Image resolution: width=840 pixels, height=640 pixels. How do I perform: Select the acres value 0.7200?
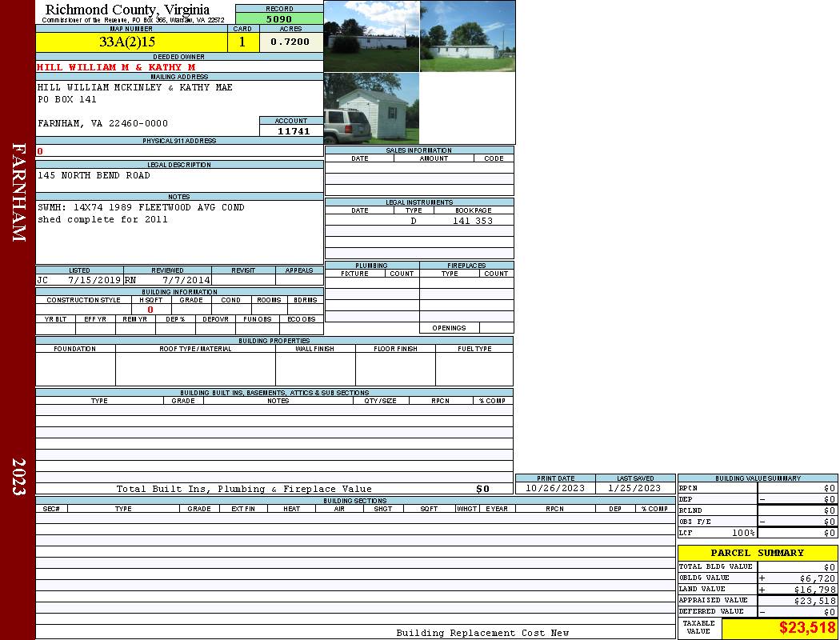click(x=290, y=42)
